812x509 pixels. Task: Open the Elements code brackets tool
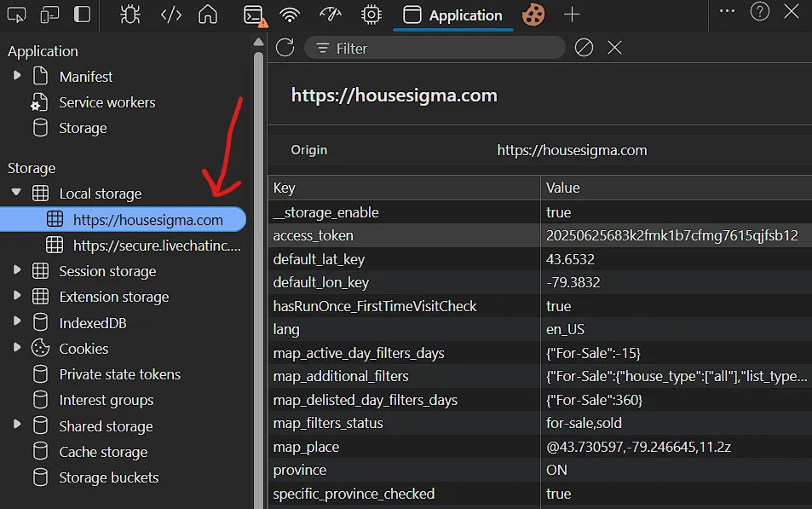pos(171,14)
